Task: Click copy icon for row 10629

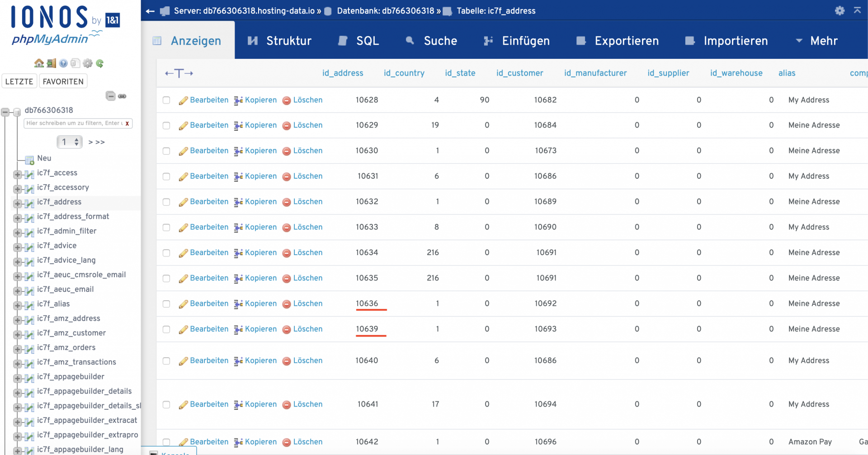Action: point(238,126)
